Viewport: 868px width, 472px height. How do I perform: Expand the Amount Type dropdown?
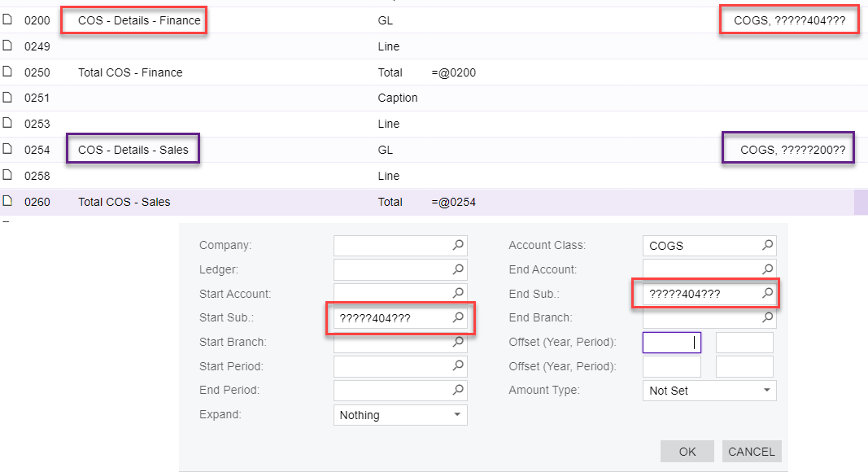(766, 391)
